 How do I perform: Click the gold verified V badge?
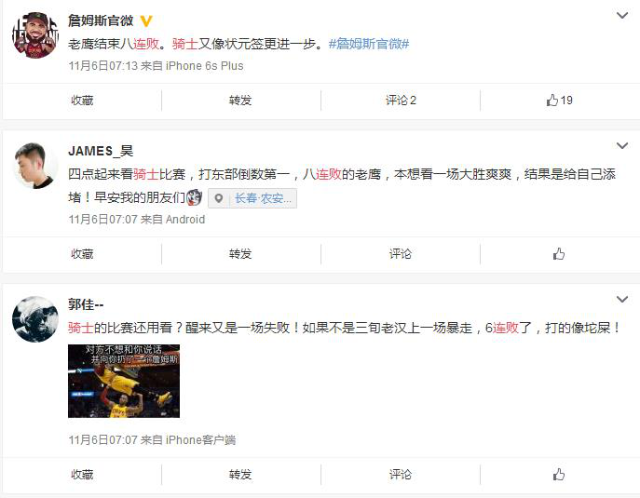pos(146,20)
